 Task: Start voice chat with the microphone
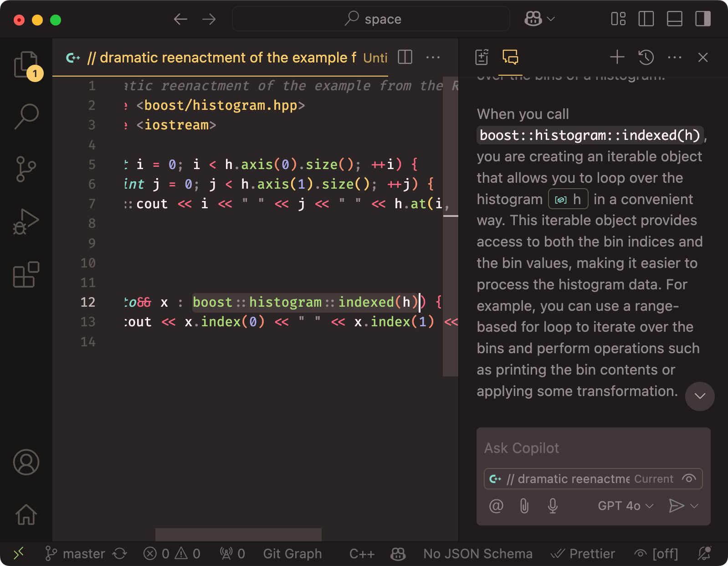coord(553,506)
